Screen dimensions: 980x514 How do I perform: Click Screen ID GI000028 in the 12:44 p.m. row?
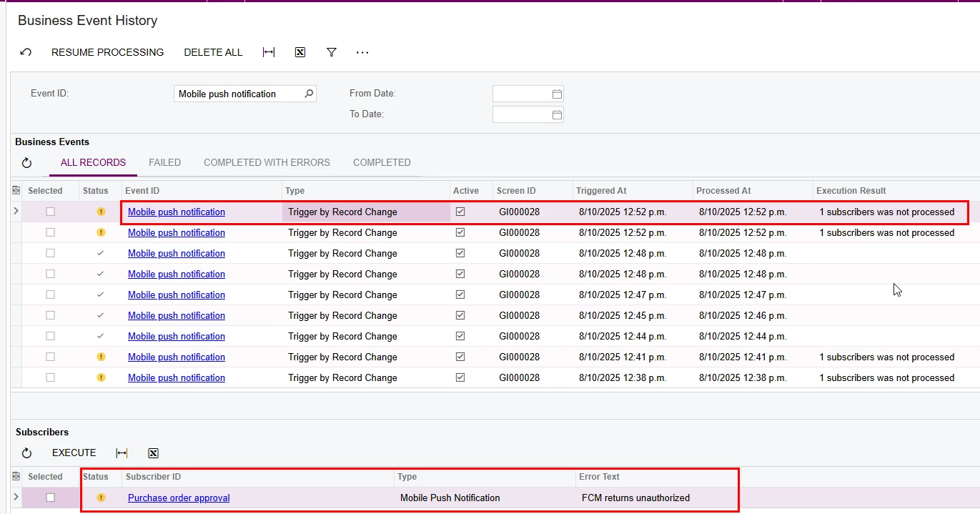519,336
